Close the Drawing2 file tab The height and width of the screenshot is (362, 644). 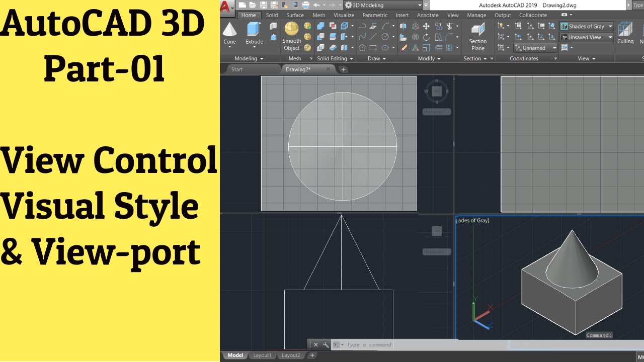pyautogui.click(x=328, y=69)
